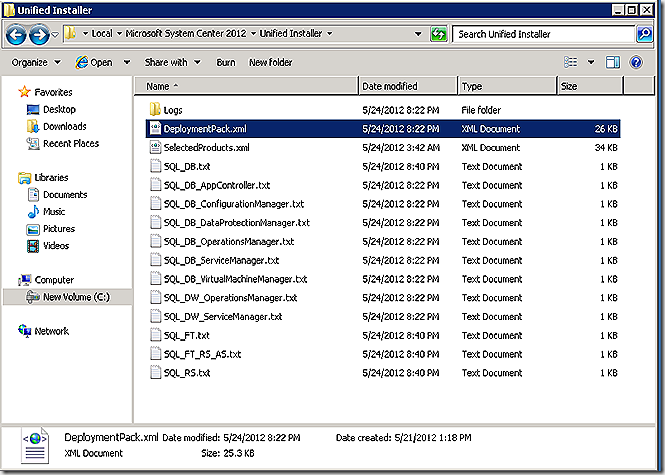Click Microsoft System Center 2012 breadcrumb
665x475 pixels.
click(x=186, y=34)
